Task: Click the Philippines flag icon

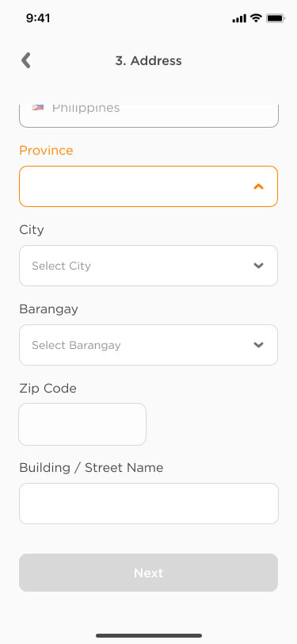Action: coord(38,108)
